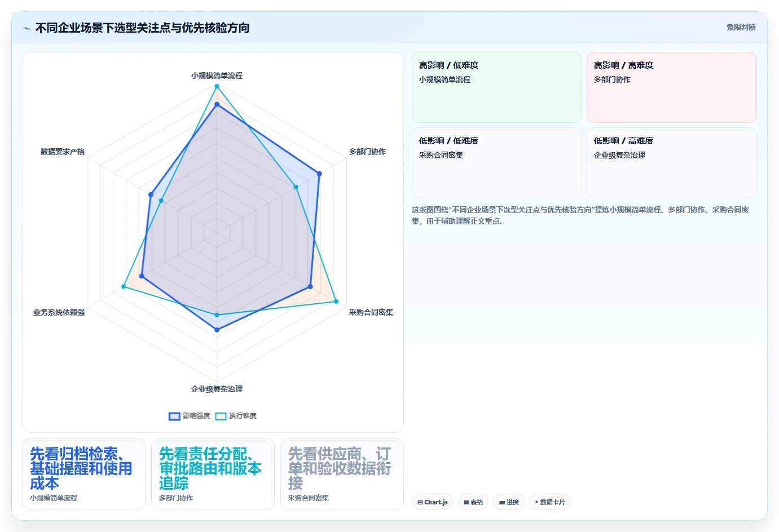779x532 pixels.
Task: Open the 高影响 / 高难度 quadrant card
Action: pyautogui.click(x=672, y=87)
